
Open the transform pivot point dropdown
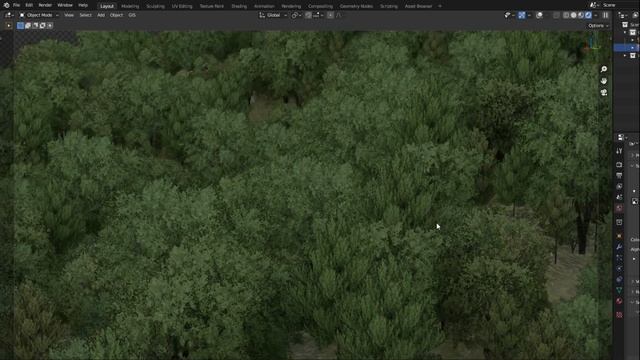(296, 15)
